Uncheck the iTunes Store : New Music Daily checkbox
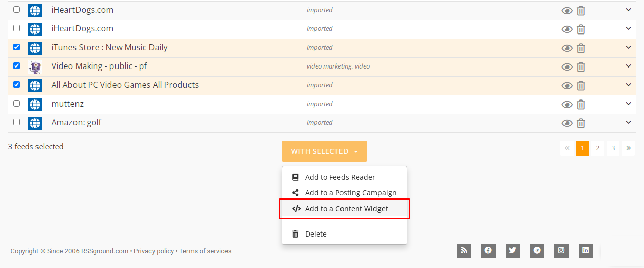Image resolution: width=644 pixels, height=268 pixels. point(16,47)
